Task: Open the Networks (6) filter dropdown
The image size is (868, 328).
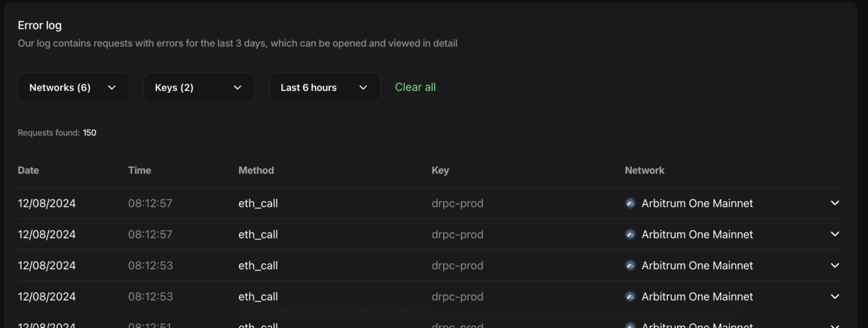Action: click(x=73, y=87)
